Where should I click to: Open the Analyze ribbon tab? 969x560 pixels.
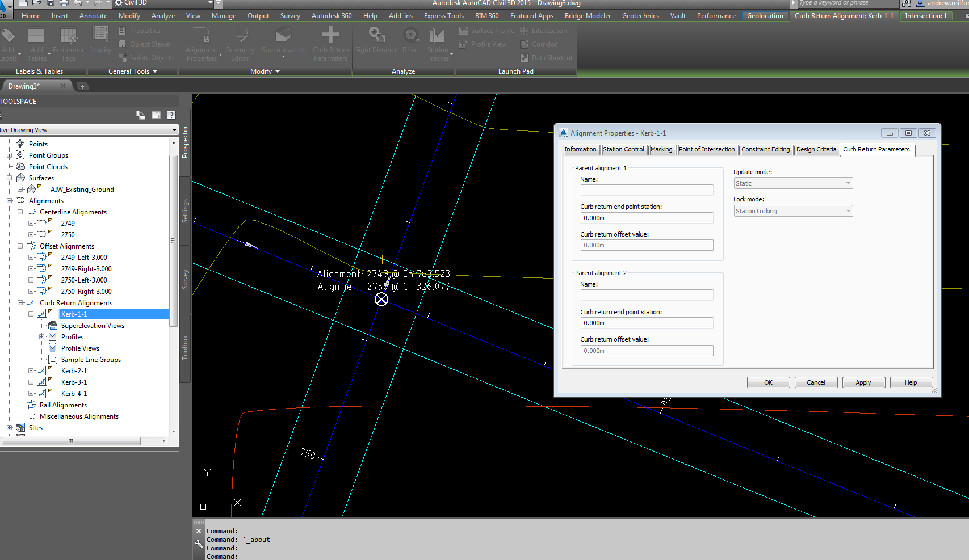coord(163,16)
